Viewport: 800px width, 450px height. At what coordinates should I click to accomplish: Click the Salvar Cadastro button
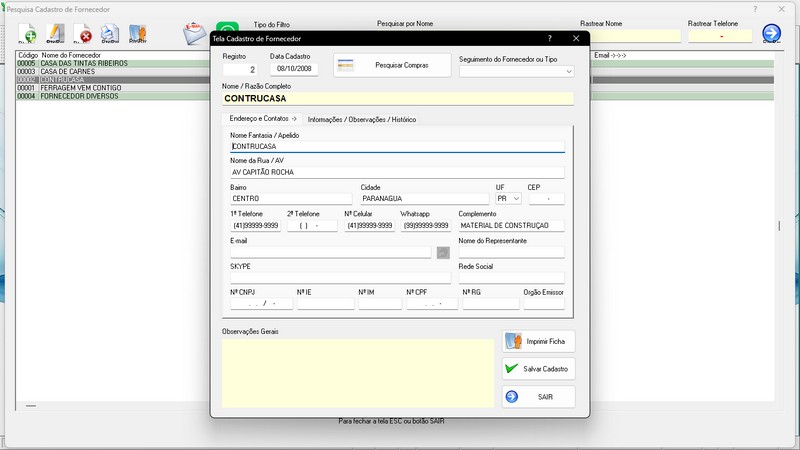(539, 369)
